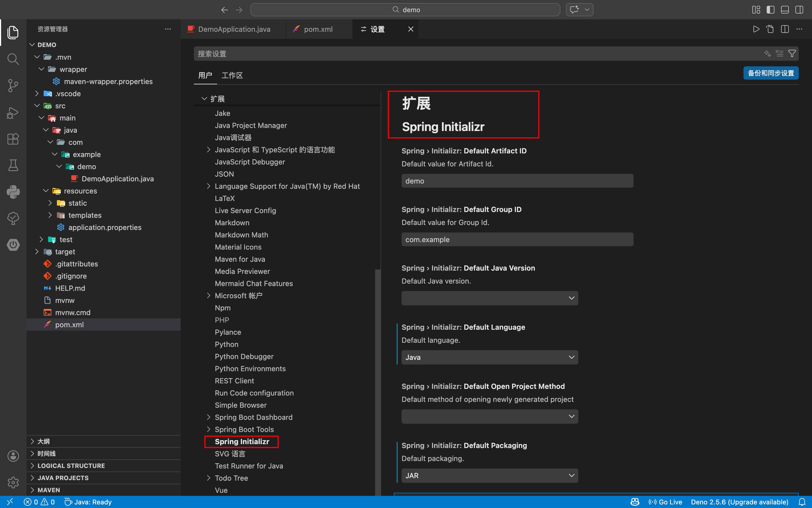The height and width of the screenshot is (508, 812).
Task: Click the AI search sparkle in settings search
Action: 767,53
